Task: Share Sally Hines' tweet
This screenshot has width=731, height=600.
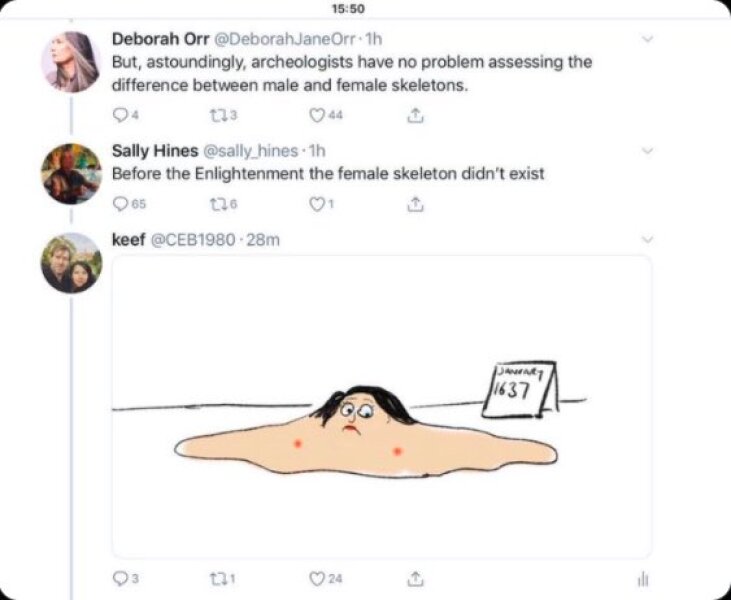Action: point(415,204)
